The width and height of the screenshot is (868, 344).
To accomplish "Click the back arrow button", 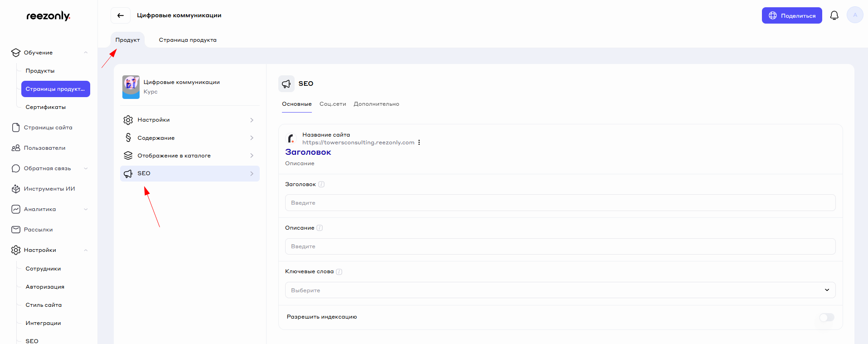I will point(121,15).
